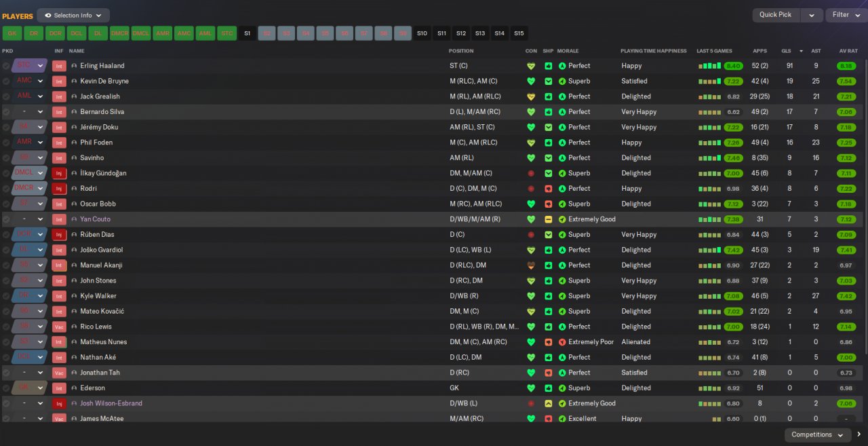This screenshot has height=446, width=868.
Task: Click Rico Lewis's Vac status badge
Action: (x=59, y=327)
